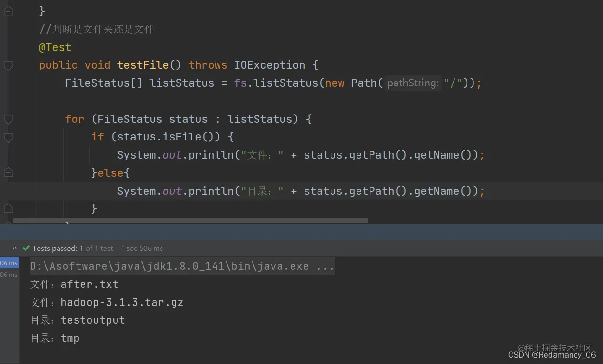The image size is (603, 364).
Task: Click getName() on the "文件：" println line
Action: click(443, 155)
